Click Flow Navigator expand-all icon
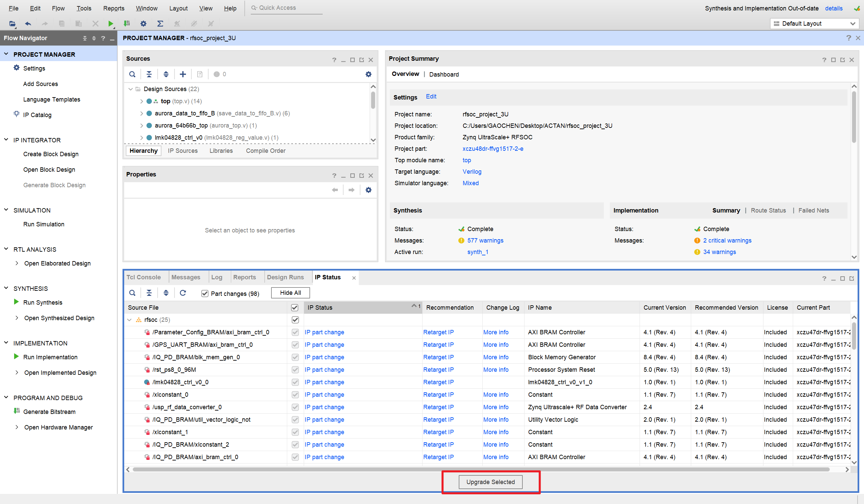This screenshot has height=504, width=864. 94,38
